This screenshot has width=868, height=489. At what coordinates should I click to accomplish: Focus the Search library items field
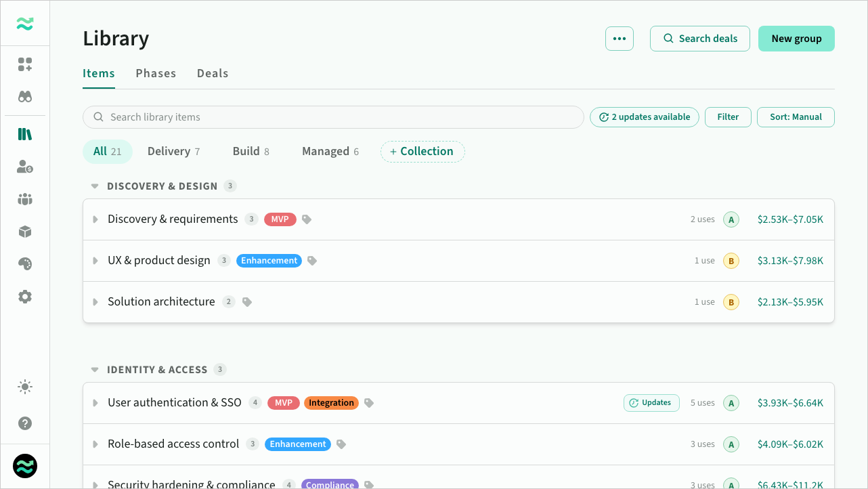pos(333,117)
